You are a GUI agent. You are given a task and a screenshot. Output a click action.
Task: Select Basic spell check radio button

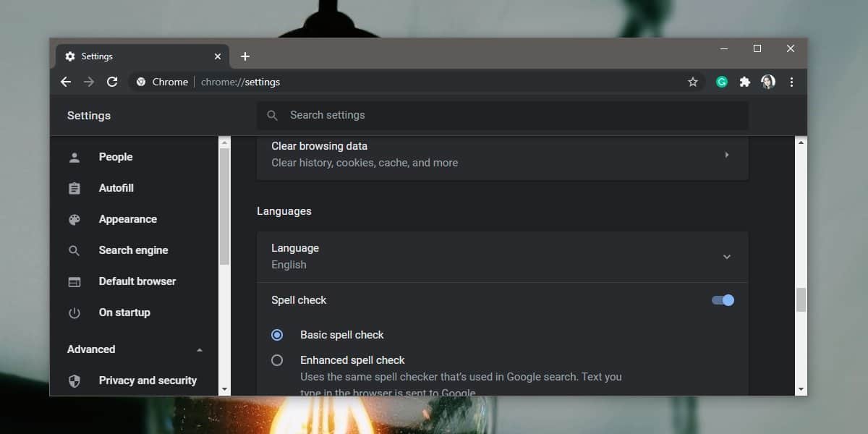[x=277, y=335]
